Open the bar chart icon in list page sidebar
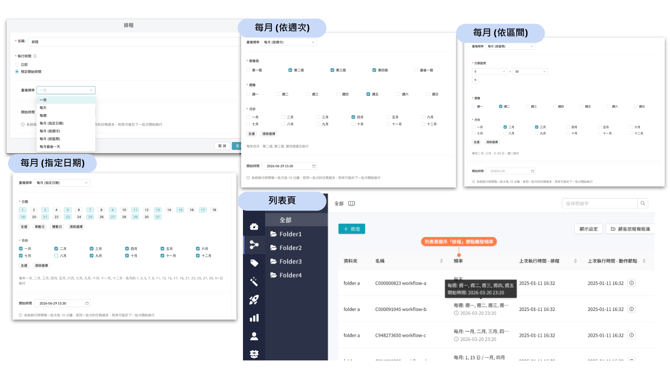Screen dimensions: 670x379 click(254, 318)
